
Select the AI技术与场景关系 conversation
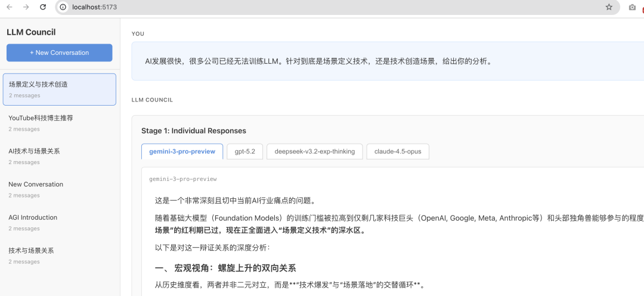pyautogui.click(x=59, y=156)
